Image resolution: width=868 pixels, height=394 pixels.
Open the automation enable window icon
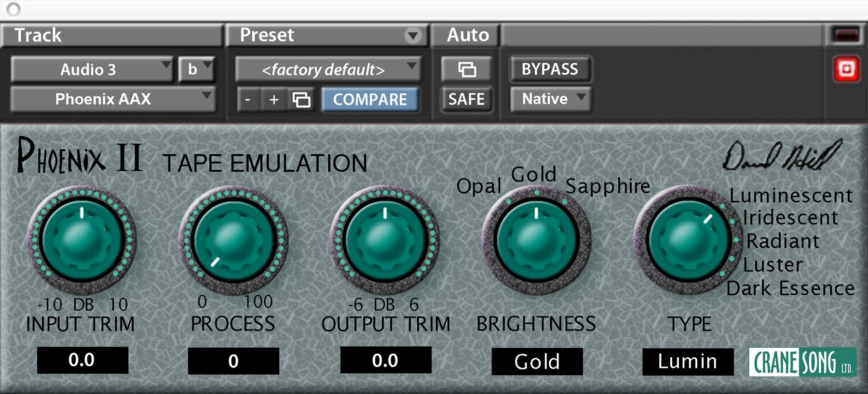pyautogui.click(x=466, y=69)
